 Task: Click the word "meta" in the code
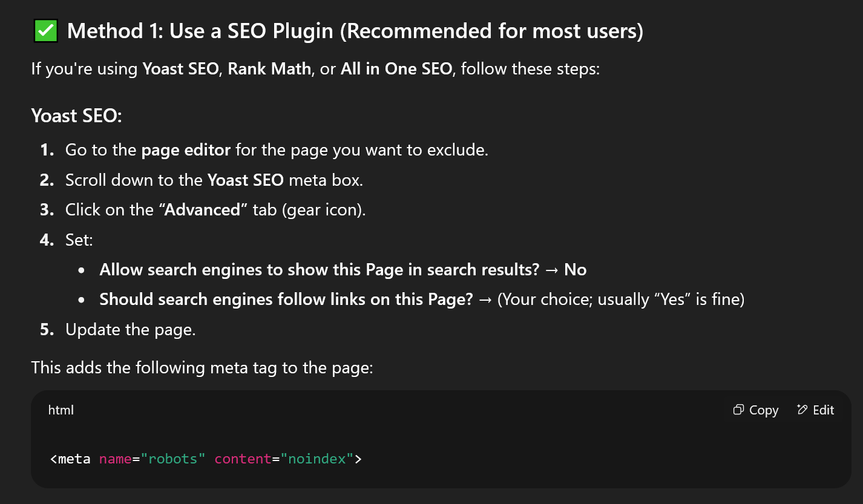tap(74, 459)
